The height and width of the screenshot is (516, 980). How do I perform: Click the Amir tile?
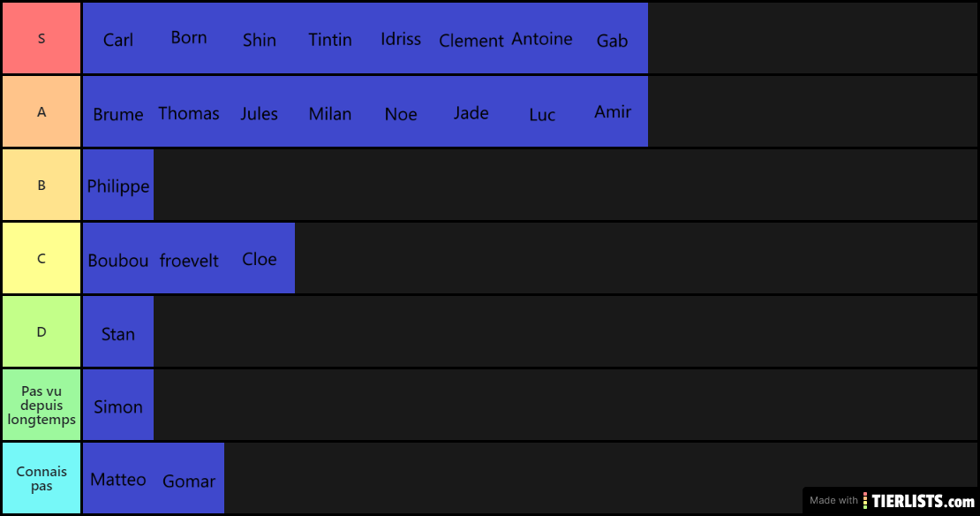613,111
